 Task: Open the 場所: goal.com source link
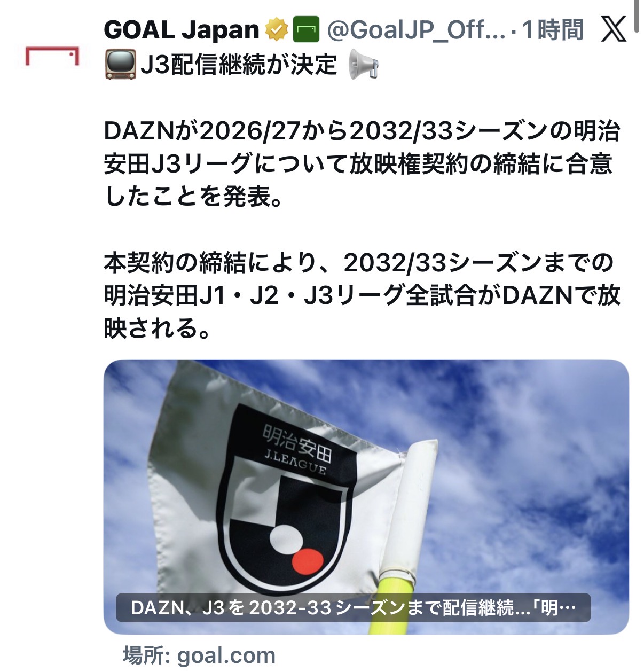199,655
